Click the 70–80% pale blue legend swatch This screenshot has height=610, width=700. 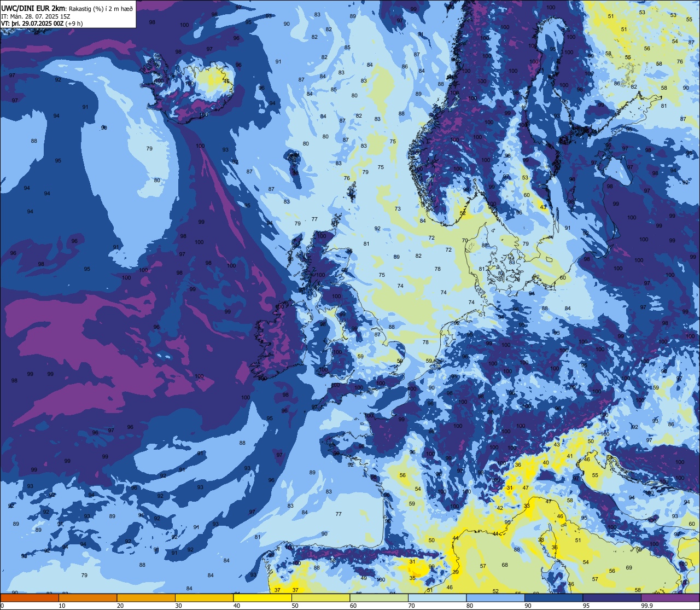point(437,597)
